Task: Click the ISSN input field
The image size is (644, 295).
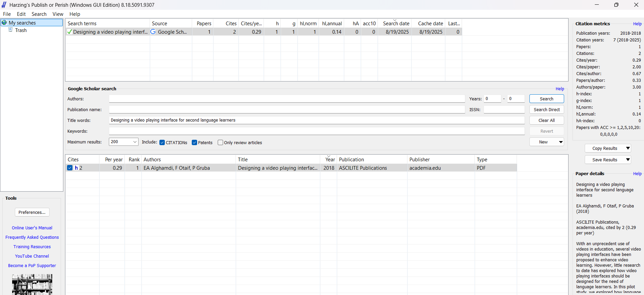Action: click(x=504, y=109)
